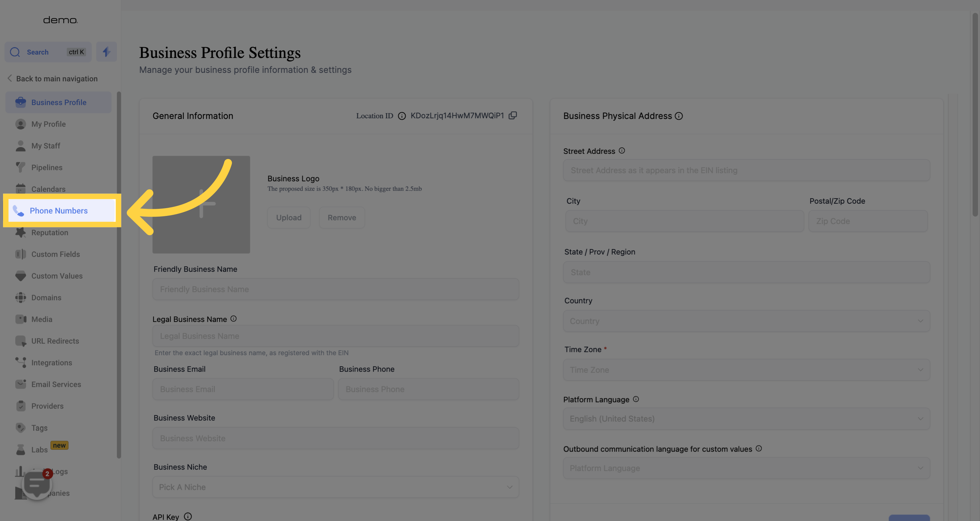This screenshot has width=980, height=521.
Task: Click the Street Address info icon
Action: (622, 151)
